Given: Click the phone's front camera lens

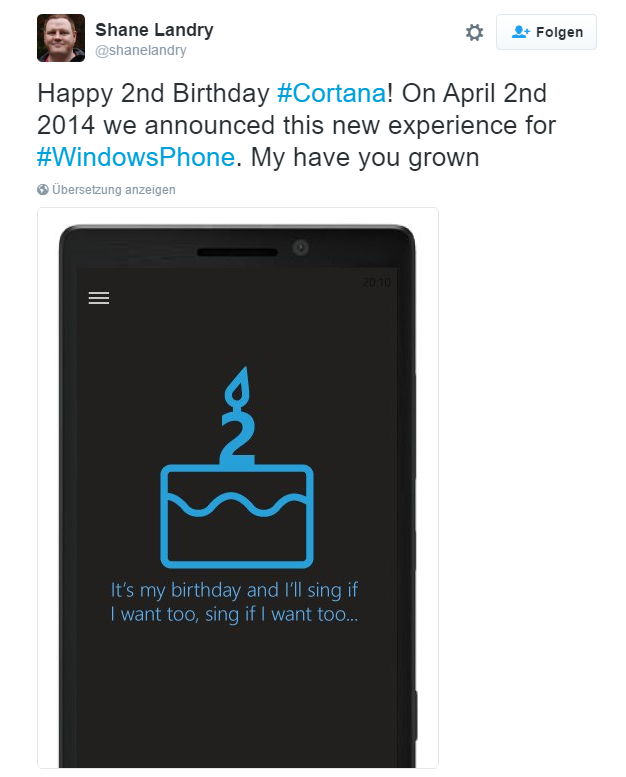Looking at the screenshot, I should pyautogui.click(x=300, y=247).
